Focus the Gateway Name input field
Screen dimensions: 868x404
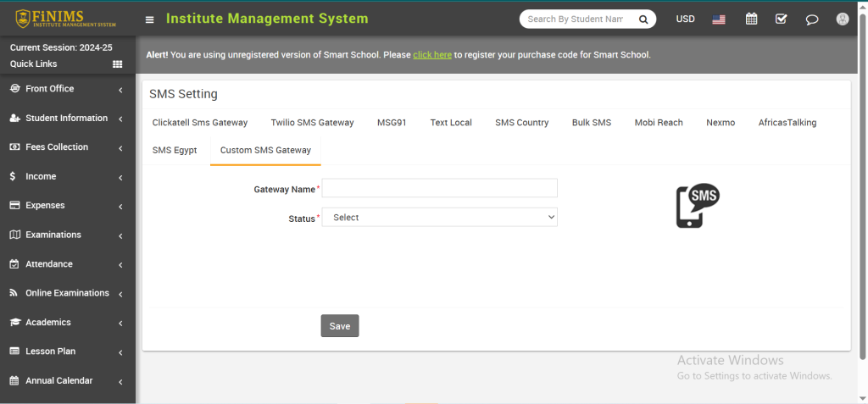point(439,188)
